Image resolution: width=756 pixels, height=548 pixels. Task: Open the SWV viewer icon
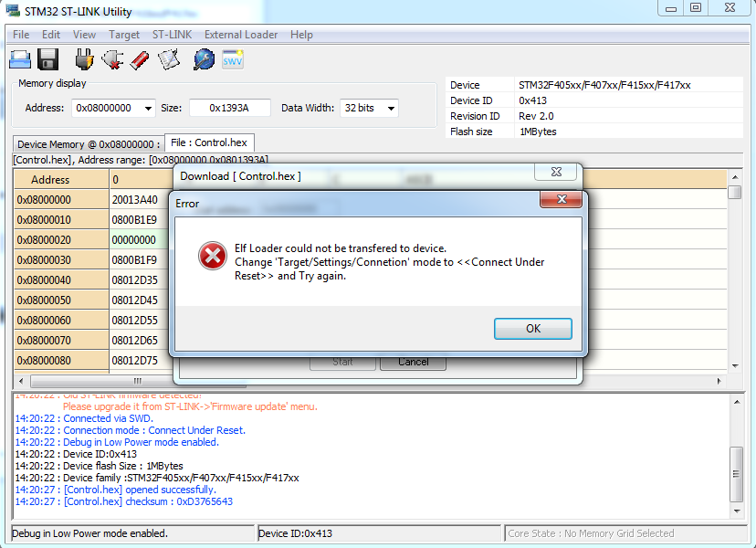tap(233, 59)
